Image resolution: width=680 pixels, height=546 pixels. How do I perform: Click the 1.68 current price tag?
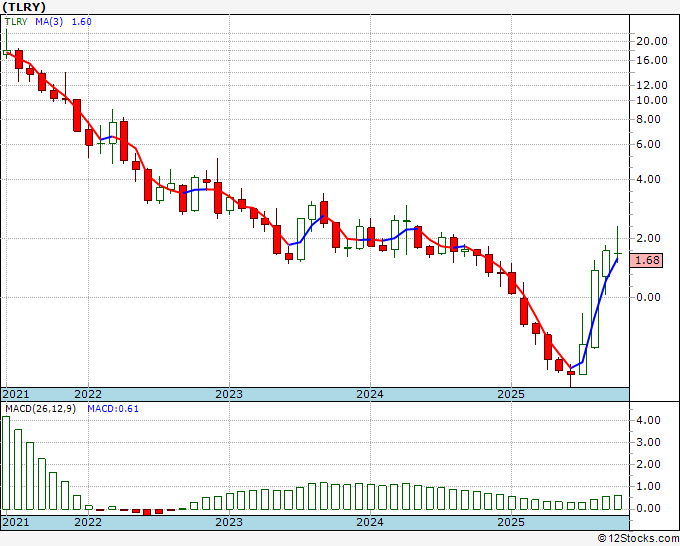[x=650, y=261]
